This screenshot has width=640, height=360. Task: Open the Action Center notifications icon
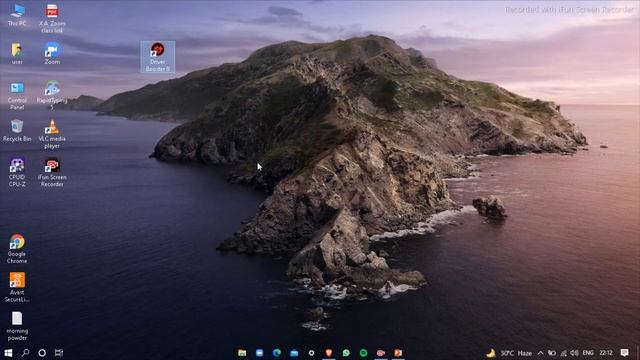click(x=624, y=353)
